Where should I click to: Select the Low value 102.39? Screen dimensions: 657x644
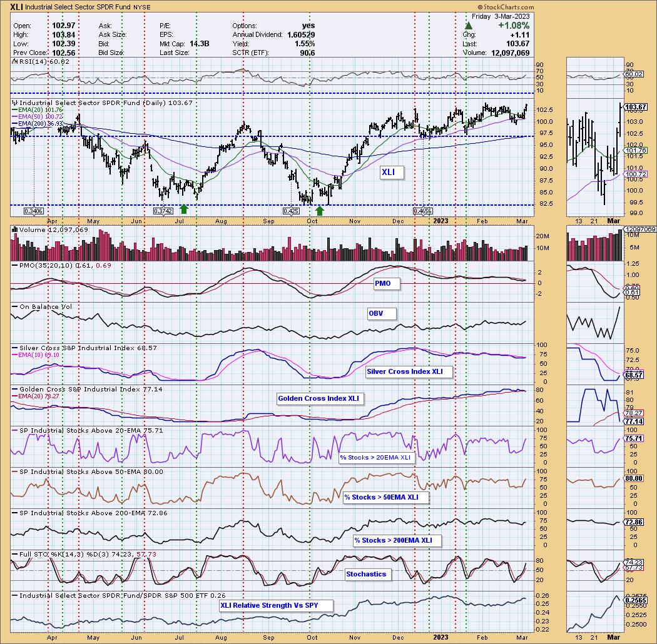click(63, 44)
